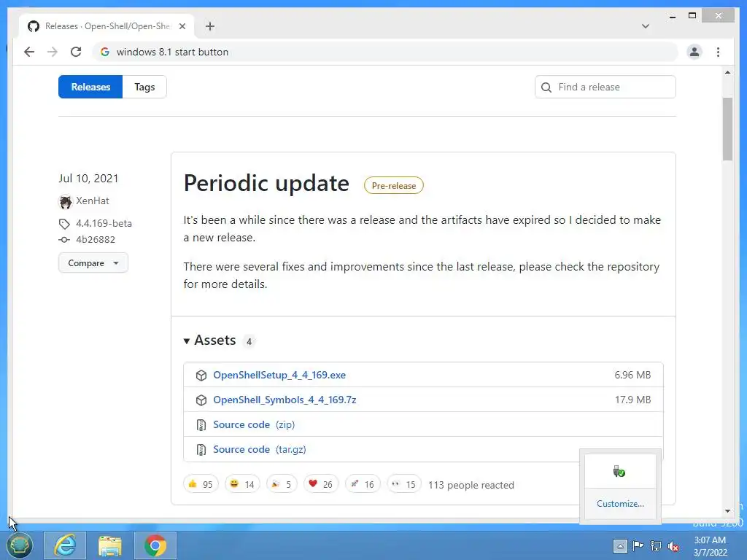The height and width of the screenshot is (560, 747).
Task: Click the GitHub favicon on the tab
Action: point(34,26)
